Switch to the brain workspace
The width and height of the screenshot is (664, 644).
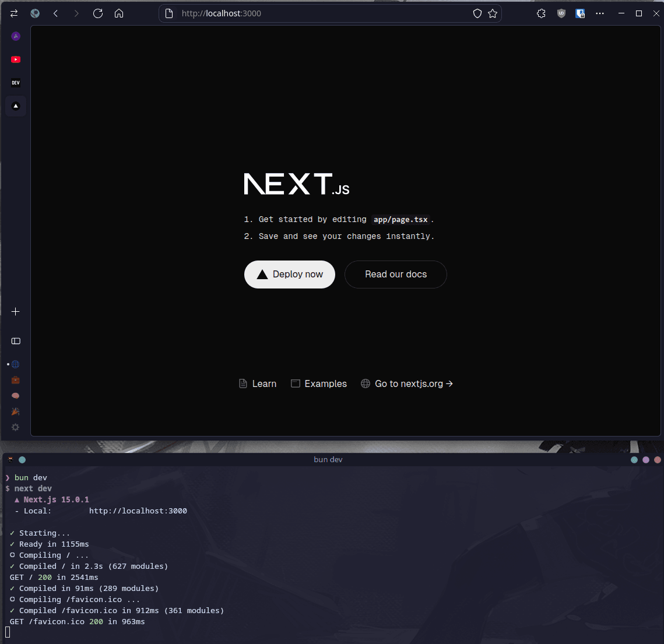click(16, 396)
